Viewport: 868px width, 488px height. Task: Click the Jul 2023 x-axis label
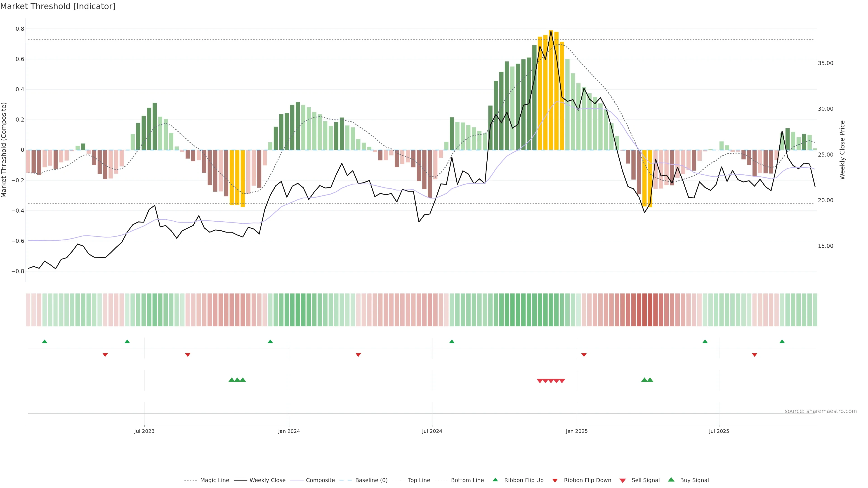(144, 431)
